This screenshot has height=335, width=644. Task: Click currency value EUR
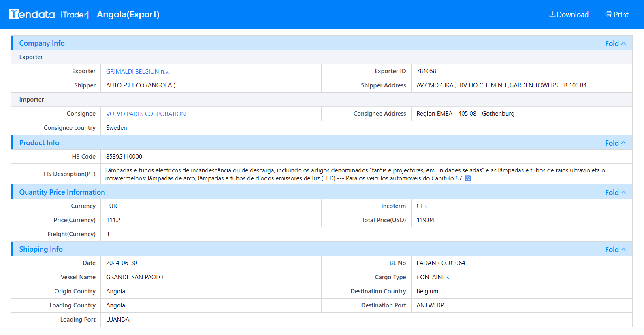pos(111,206)
